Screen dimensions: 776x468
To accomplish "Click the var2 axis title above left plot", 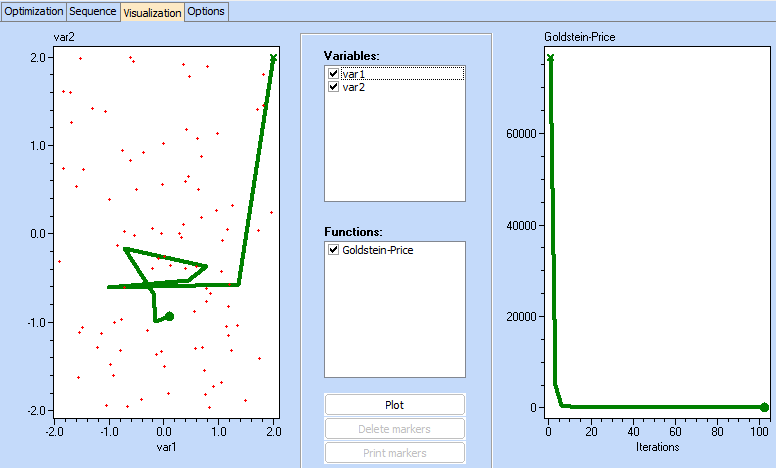I will 64,37.
